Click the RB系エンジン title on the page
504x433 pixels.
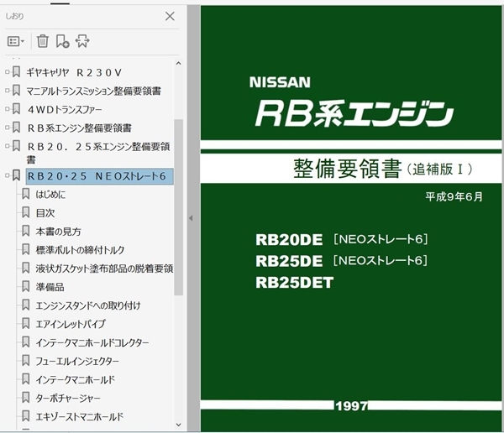click(354, 113)
